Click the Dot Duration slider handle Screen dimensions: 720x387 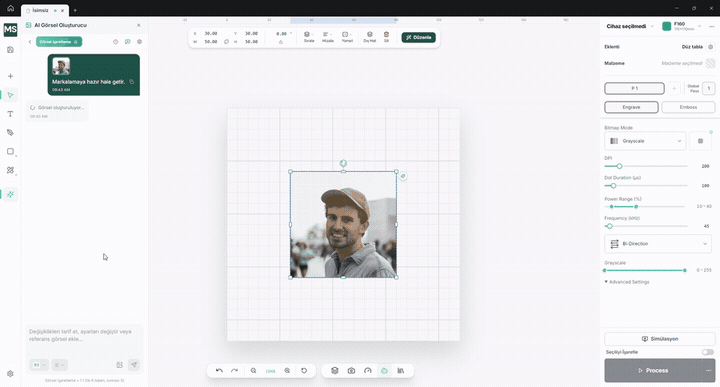pyautogui.click(x=613, y=185)
